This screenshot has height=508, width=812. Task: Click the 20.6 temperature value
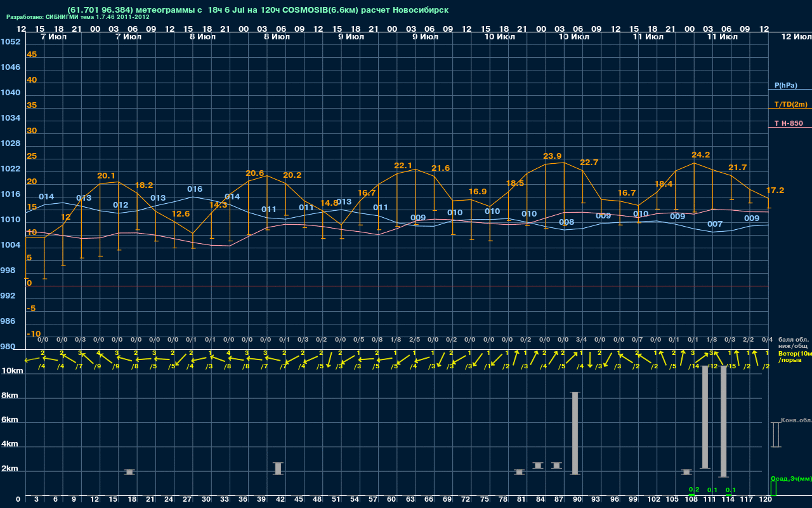pyautogui.click(x=254, y=173)
